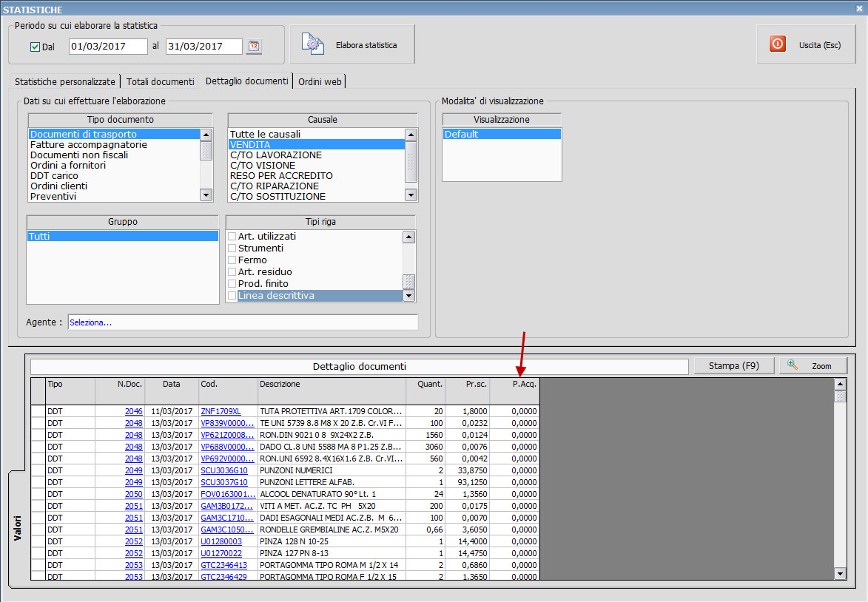Click the red power icon for Uscita
868x602 pixels.
click(x=777, y=44)
